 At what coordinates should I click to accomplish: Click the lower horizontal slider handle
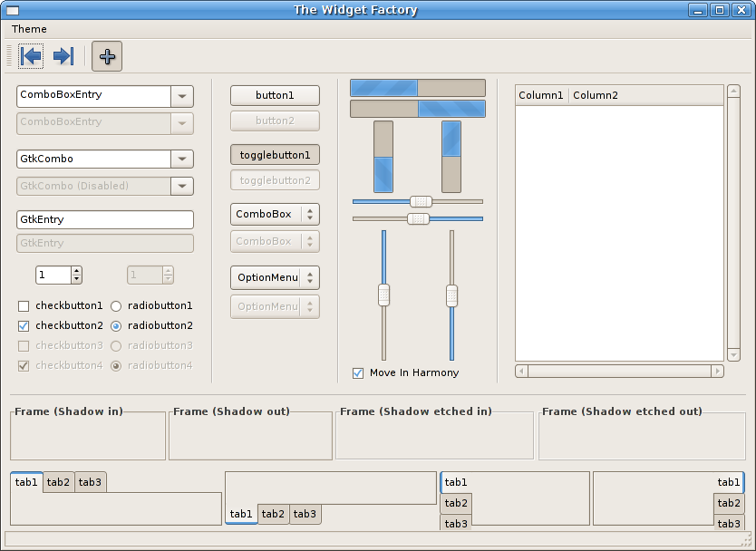coord(418,218)
